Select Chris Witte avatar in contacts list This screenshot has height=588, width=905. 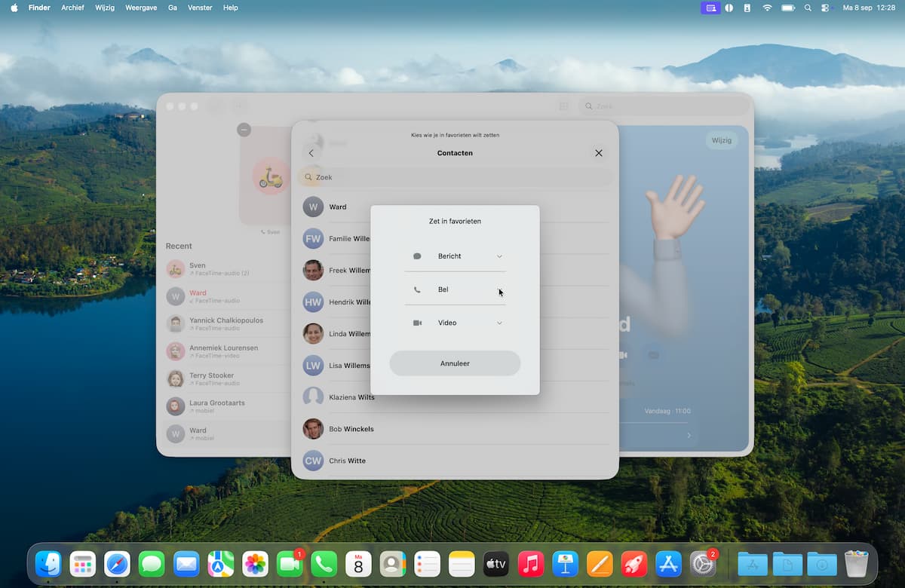coord(313,461)
